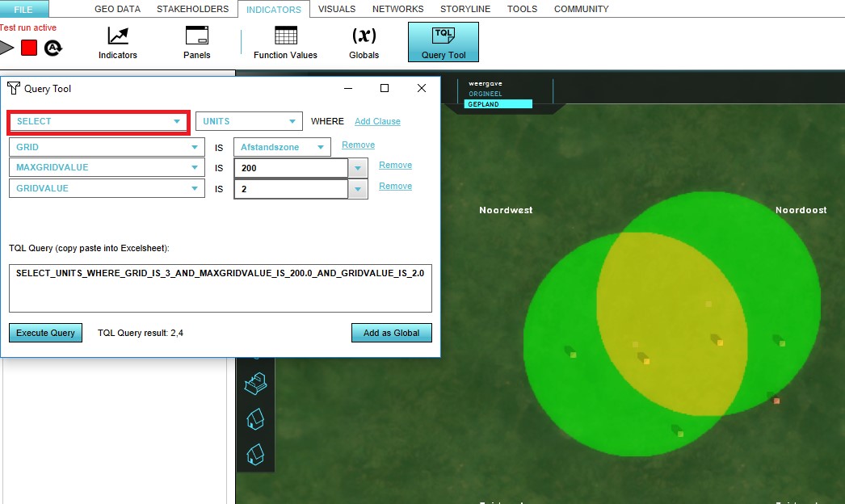Click the building icon above the house icons

[x=255, y=383]
